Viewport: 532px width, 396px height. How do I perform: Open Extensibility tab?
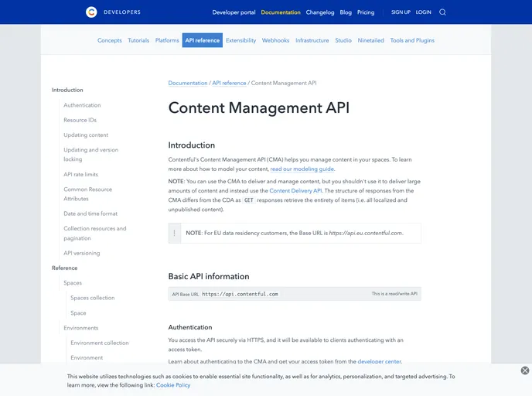tap(241, 40)
